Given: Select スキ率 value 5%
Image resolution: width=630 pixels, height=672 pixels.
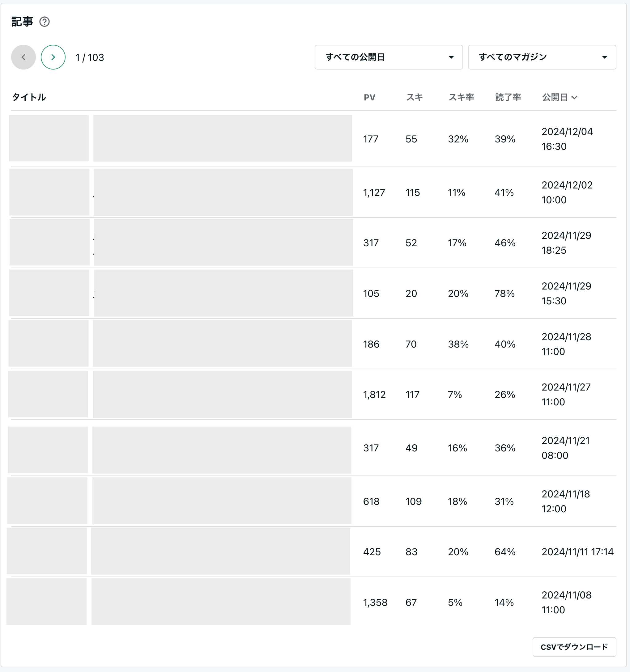Looking at the screenshot, I should [455, 602].
